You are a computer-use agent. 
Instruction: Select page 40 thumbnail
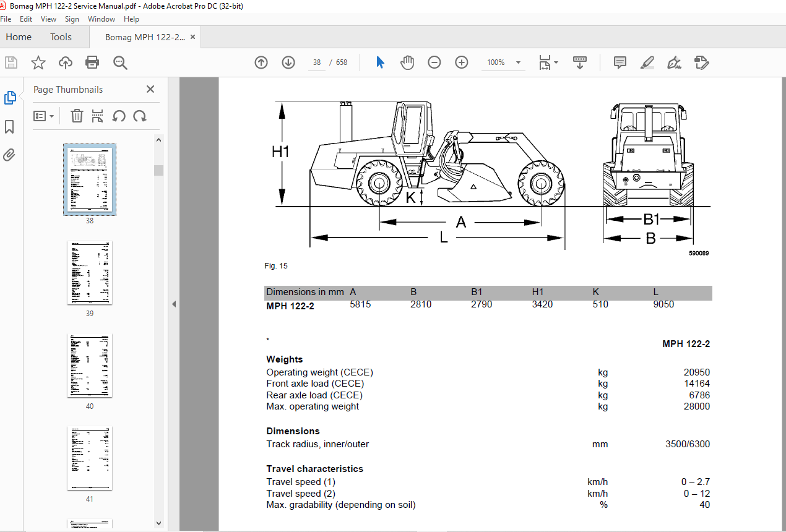90,365
